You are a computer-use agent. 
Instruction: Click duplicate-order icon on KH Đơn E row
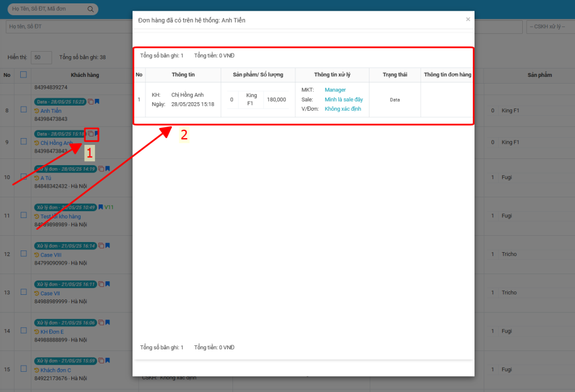[x=101, y=322]
